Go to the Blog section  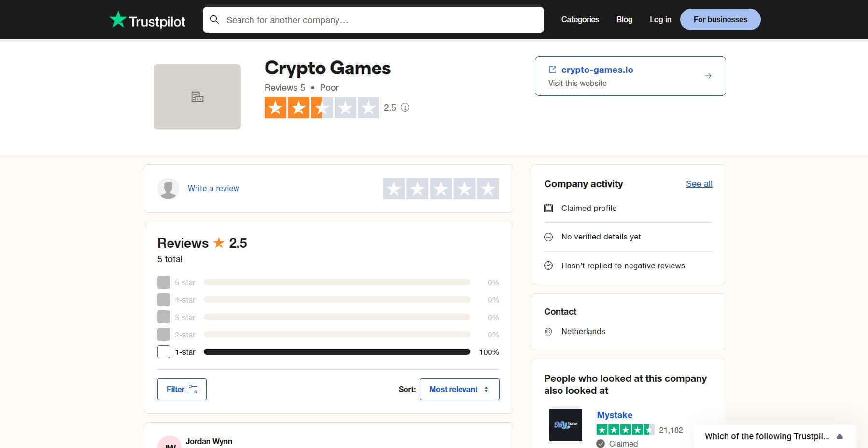click(x=624, y=19)
